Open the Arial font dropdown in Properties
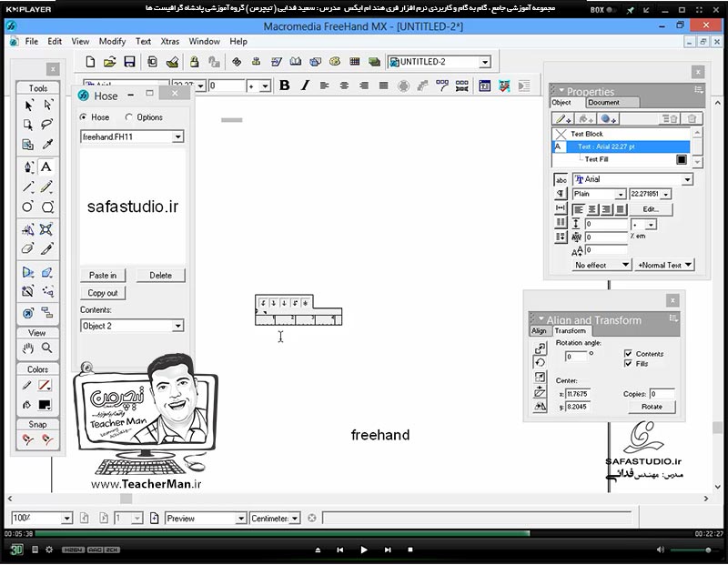The width and height of the screenshot is (728, 565). (x=687, y=179)
